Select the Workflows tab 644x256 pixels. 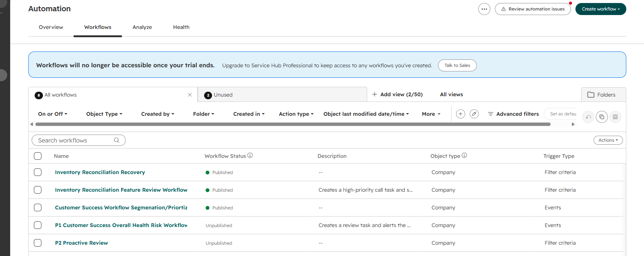[x=98, y=27]
